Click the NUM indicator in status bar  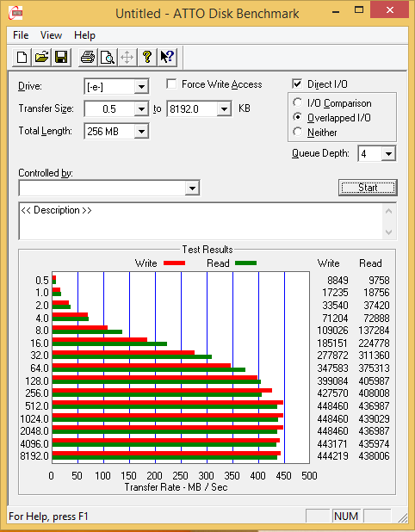pos(346,516)
